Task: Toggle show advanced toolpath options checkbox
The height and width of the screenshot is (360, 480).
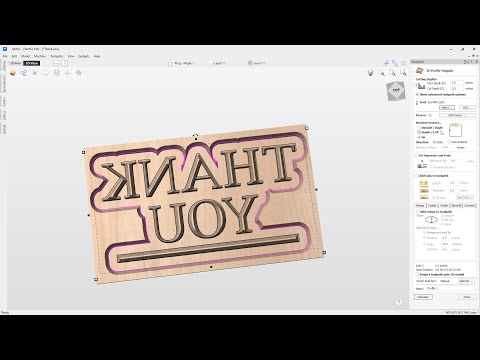Action: pos(418,95)
